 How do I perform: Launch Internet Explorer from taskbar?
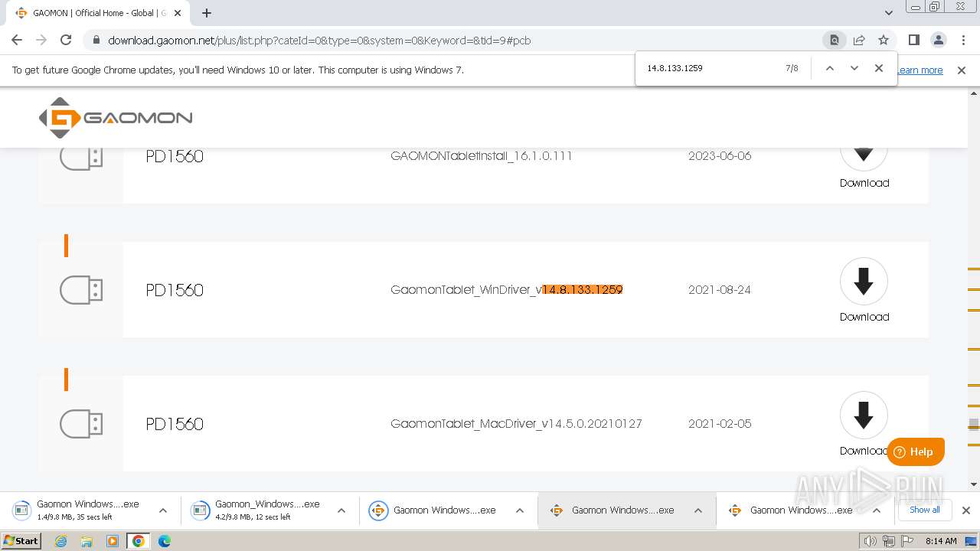[x=60, y=541]
